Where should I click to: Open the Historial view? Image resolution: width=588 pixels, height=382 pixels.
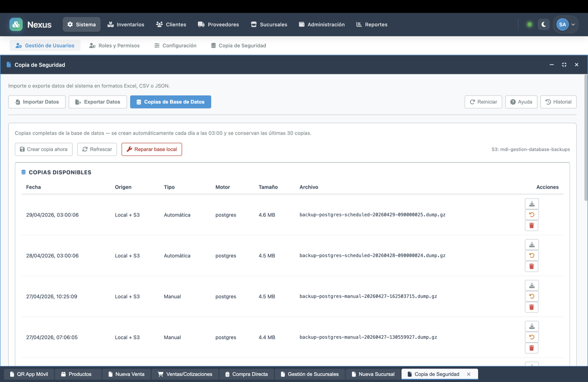[558, 102]
